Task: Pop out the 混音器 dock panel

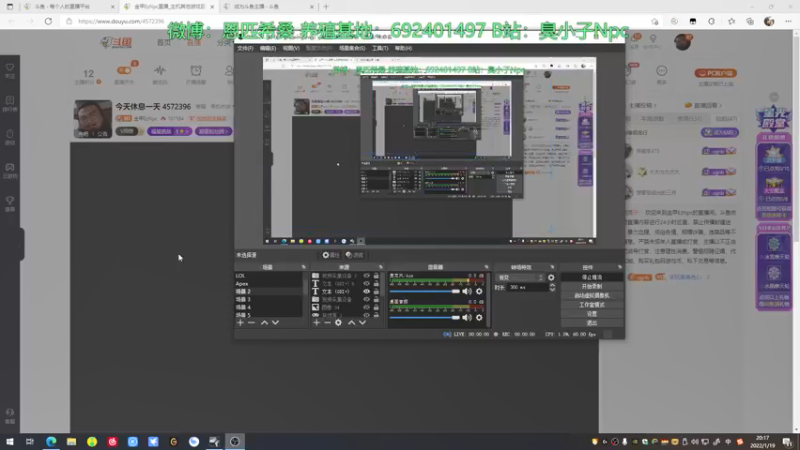Action: pyautogui.click(x=486, y=267)
